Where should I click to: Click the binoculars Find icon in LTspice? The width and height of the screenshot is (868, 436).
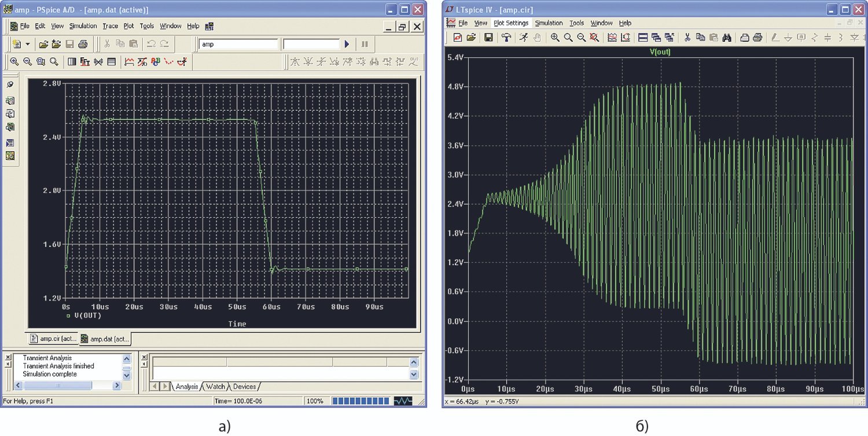click(727, 38)
